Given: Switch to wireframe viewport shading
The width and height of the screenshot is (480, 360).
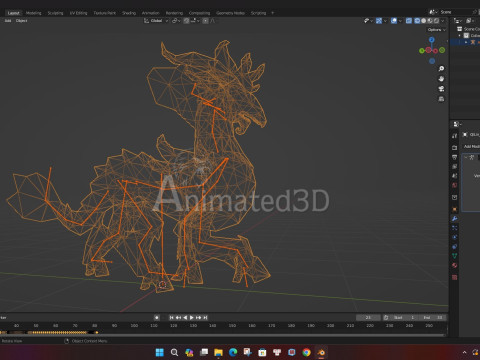Looking at the screenshot, I should click(x=417, y=21).
